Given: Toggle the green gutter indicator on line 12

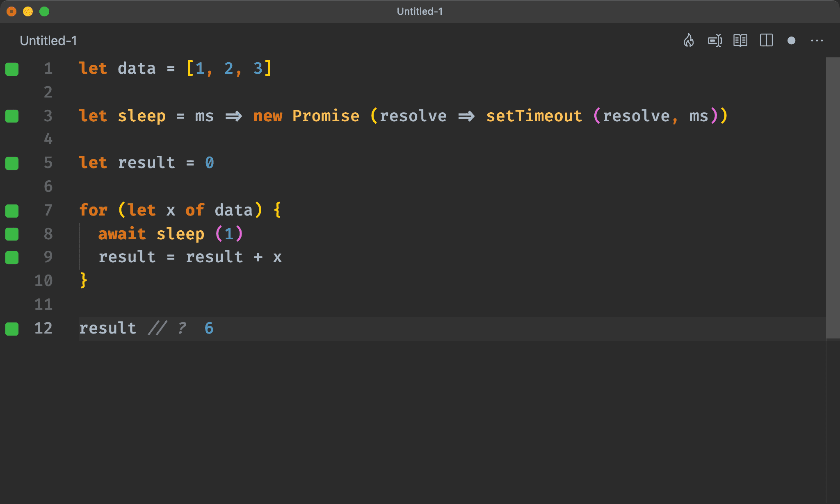Looking at the screenshot, I should pos(12,329).
